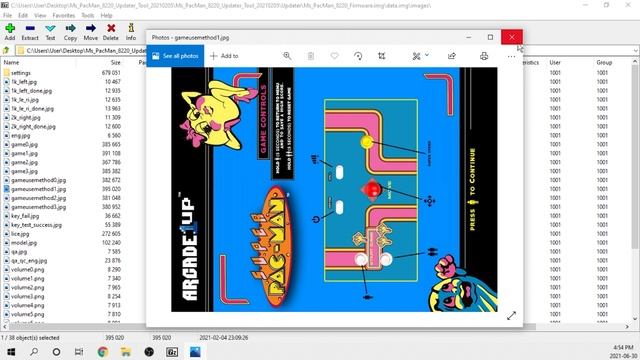Open taskbar Search
Screen dimensions: 640x360
click(34, 352)
